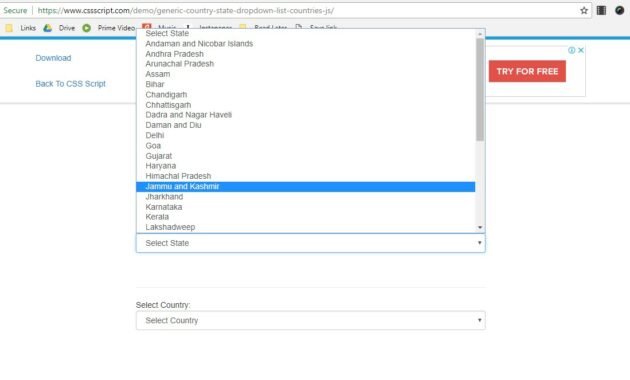Screen dimensions: 630x380
Task: Select Dadra and Nagar Haveli
Action: pyautogui.click(x=305, y=115)
